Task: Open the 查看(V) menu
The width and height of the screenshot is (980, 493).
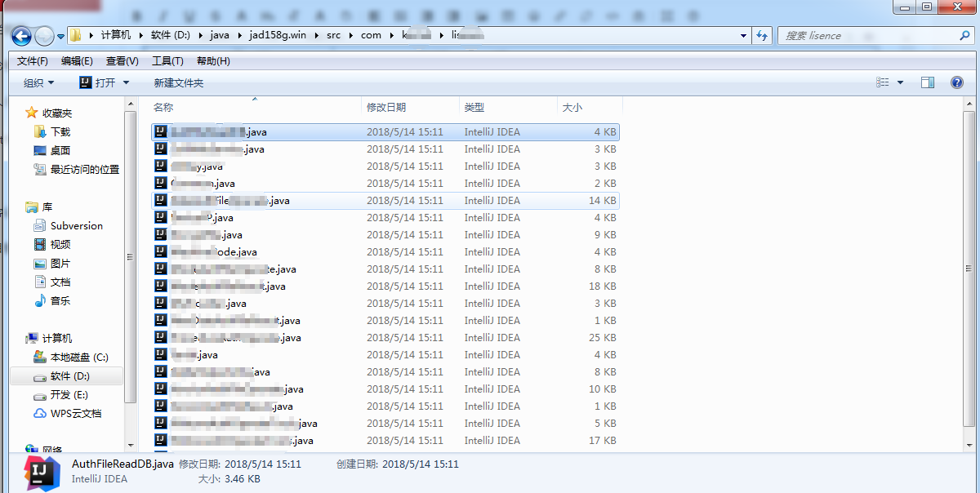Action: point(122,61)
